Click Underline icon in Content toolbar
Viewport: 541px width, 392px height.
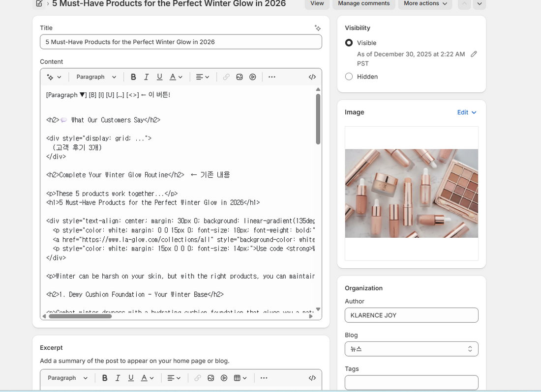coord(159,77)
